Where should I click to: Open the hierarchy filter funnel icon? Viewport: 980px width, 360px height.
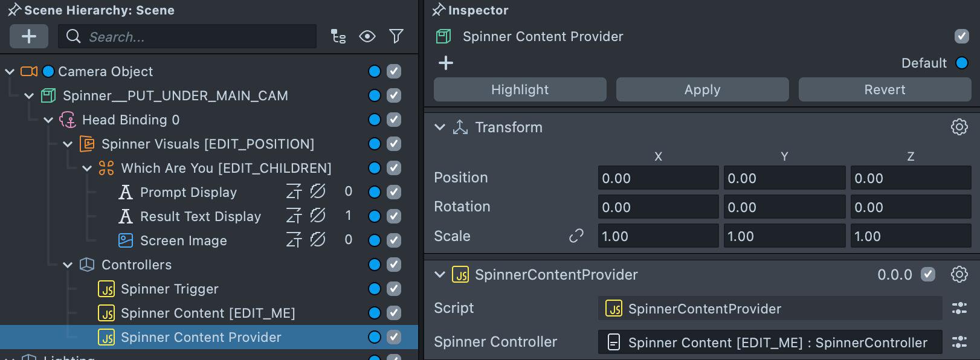coord(396,36)
